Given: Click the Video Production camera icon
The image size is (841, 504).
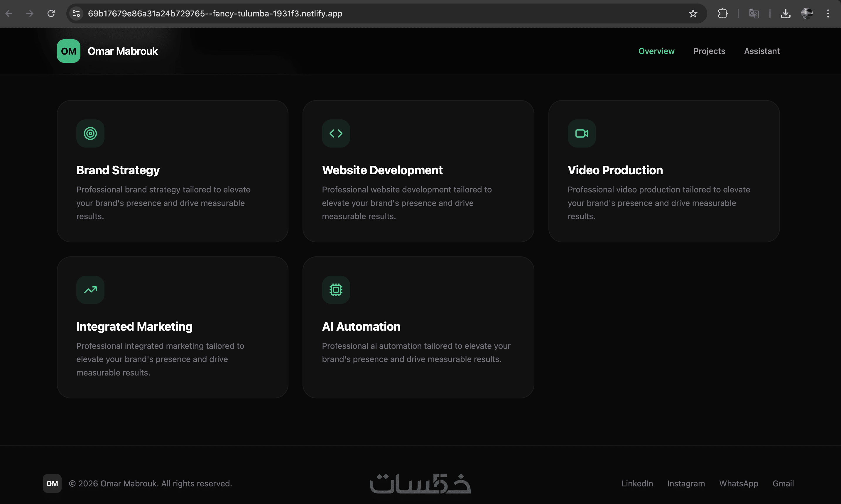Looking at the screenshot, I should 582,133.
